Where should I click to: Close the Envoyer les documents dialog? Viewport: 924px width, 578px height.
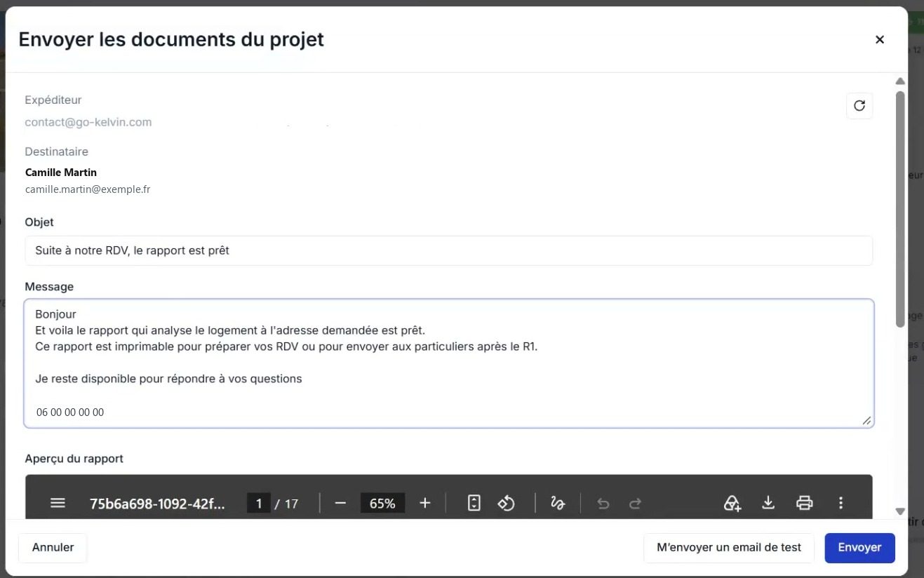[x=880, y=40]
